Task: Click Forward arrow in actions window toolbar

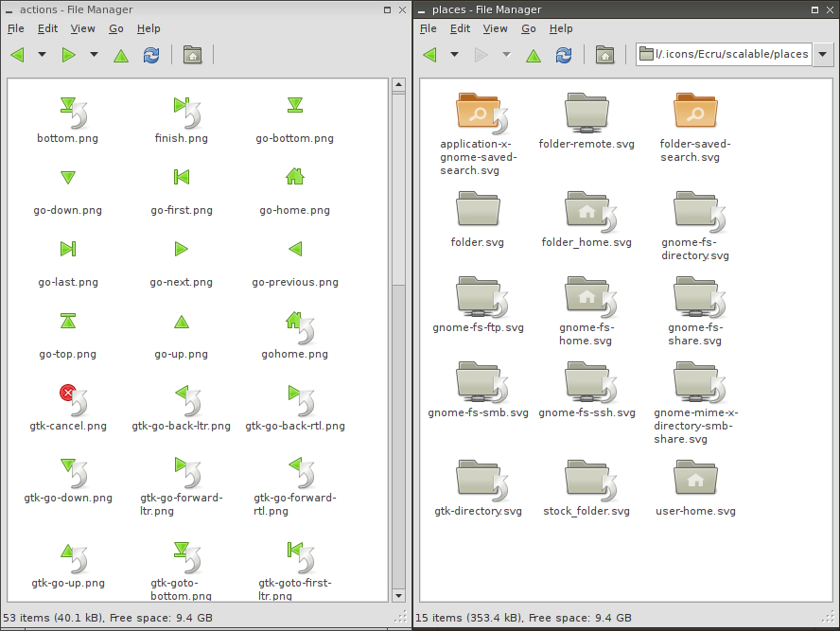Action: 68,55
